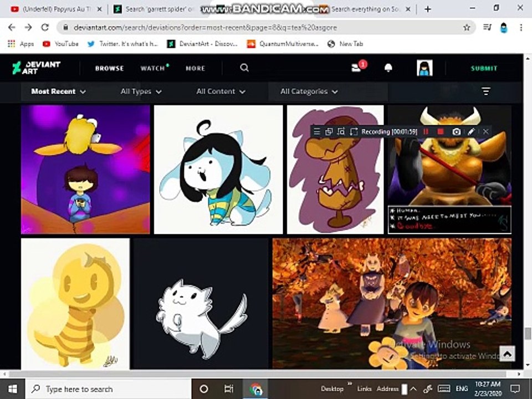Screen dimensions: 532x399
Task: Expand the All Categories dropdown
Action: (x=309, y=91)
